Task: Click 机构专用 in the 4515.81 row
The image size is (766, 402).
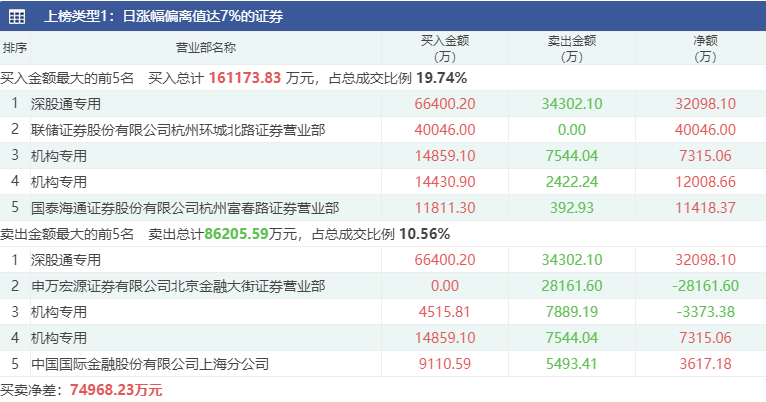Action: coord(59,312)
